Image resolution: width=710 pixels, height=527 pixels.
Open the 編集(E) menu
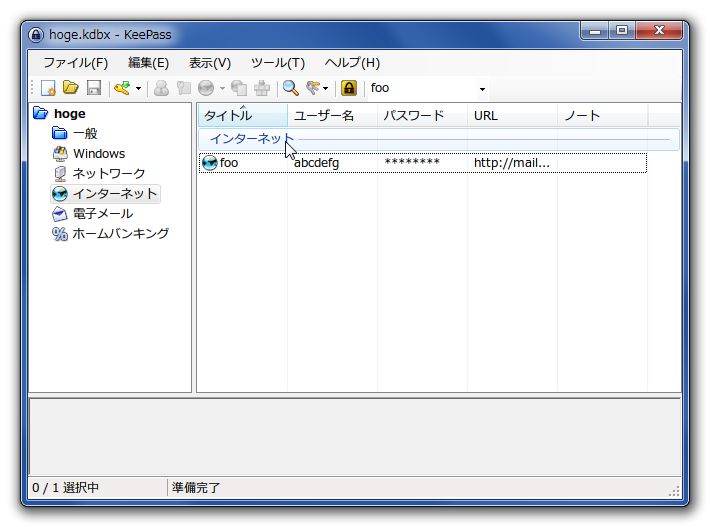point(149,63)
